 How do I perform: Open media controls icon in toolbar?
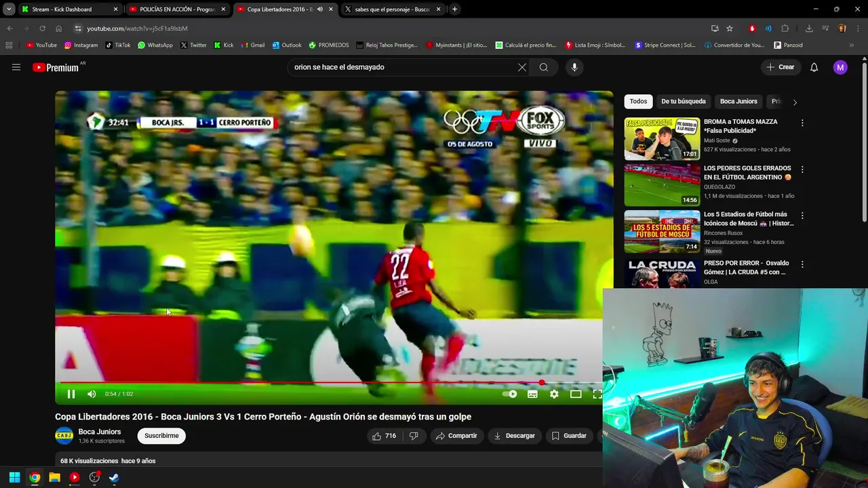click(825, 28)
